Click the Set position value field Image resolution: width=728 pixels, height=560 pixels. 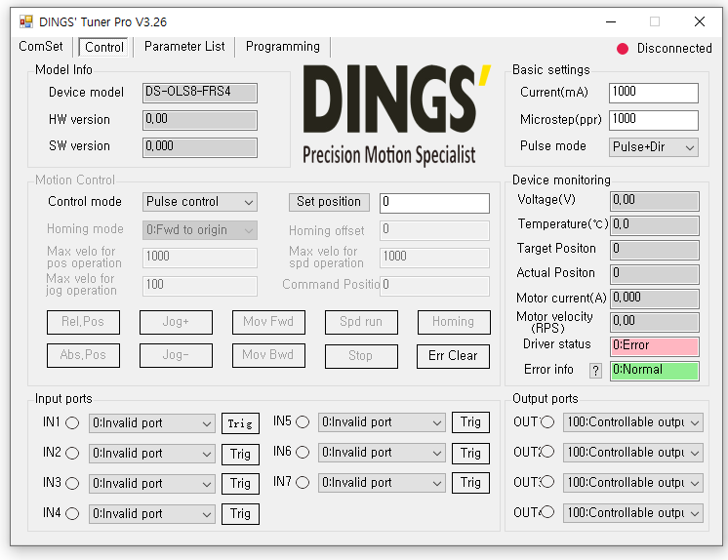pyautogui.click(x=434, y=203)
